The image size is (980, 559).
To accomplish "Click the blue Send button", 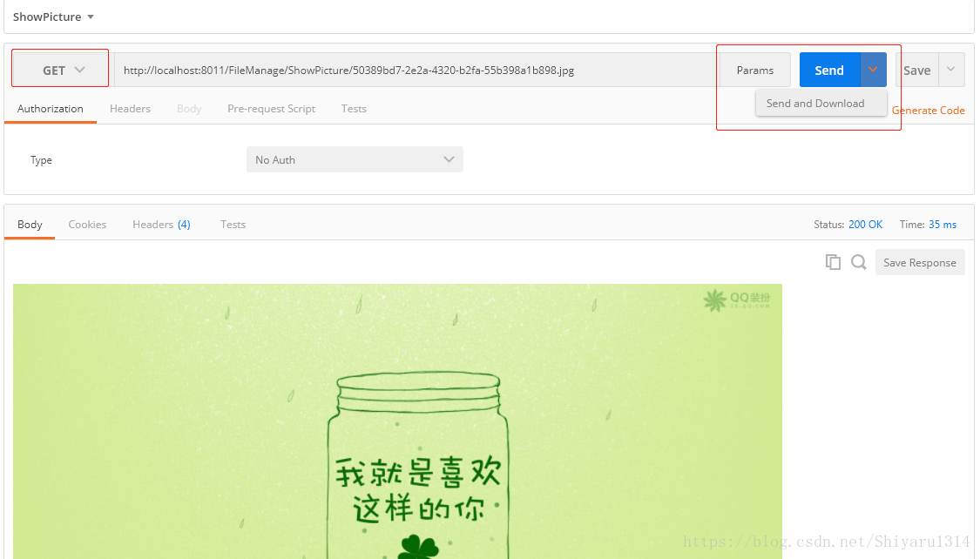I will pyautogui.click(x=829, y=70).
